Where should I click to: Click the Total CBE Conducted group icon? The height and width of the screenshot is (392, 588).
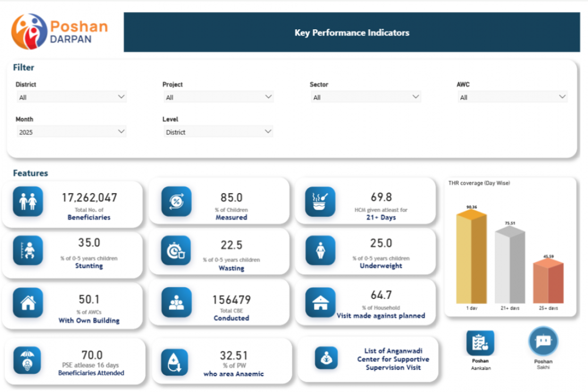[x=176, y=303]
